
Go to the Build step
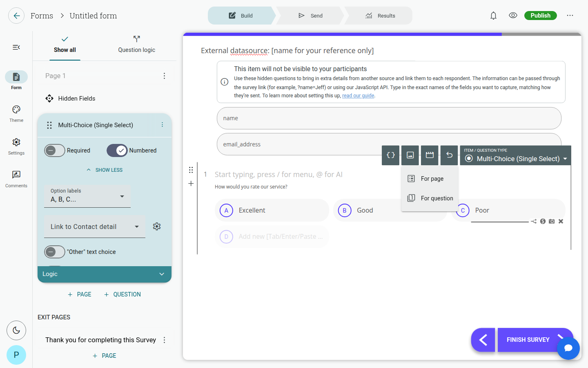pos(241,16)
